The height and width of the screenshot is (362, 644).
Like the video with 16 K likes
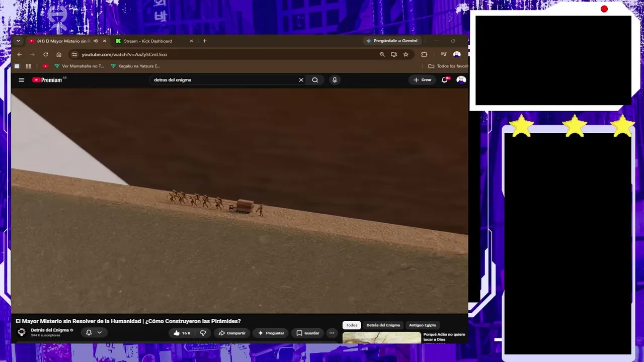click(x=182, y=333)
